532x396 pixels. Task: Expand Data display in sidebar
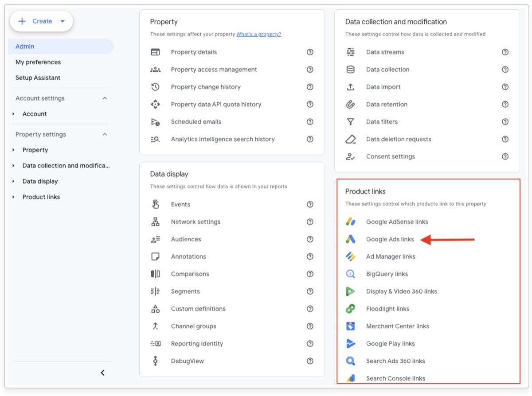click(14, 182)
